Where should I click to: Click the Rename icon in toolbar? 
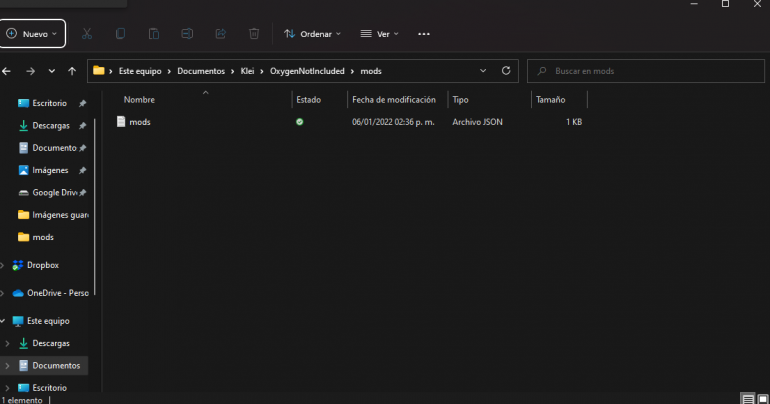tap(187, 34)
